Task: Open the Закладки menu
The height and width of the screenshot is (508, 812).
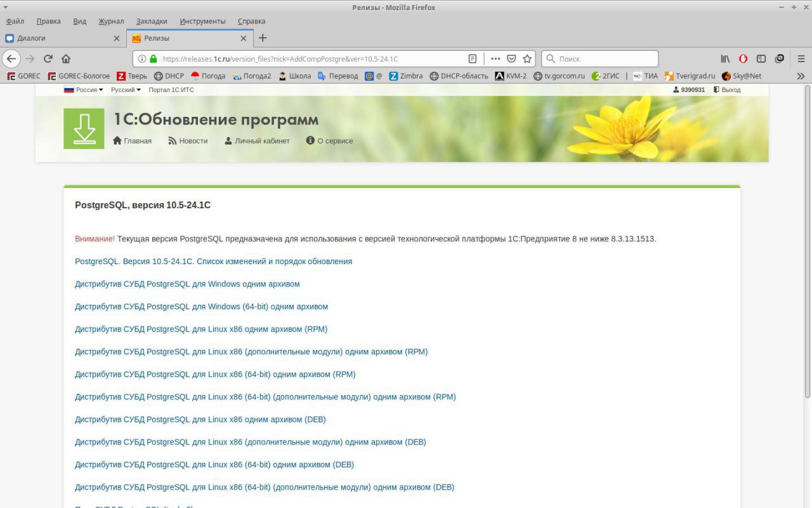Action: (x=152, y=21)
